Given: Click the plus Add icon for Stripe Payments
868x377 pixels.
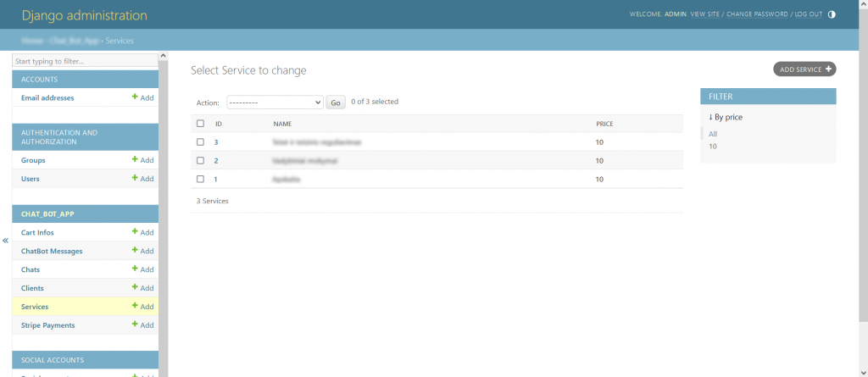Looking at the screenshot, I should coord(142,325).
